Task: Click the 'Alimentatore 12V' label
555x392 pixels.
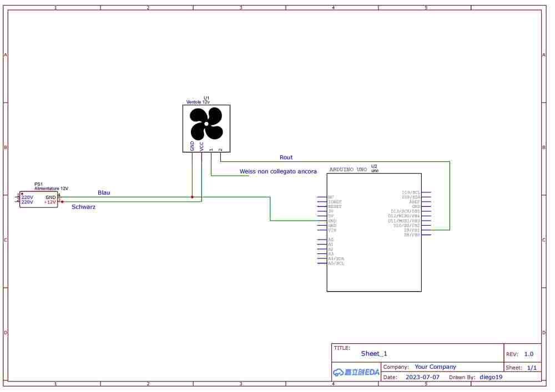Action: [52, 190]
